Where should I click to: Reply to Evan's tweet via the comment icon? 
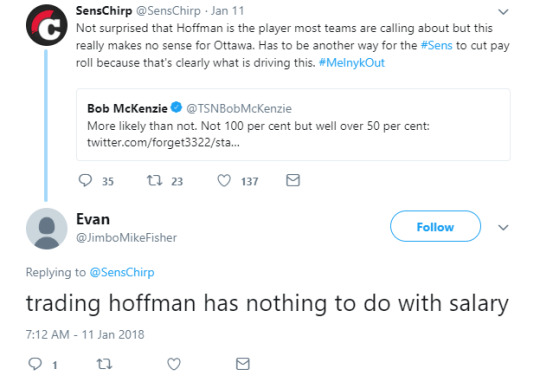pos(35,364)
